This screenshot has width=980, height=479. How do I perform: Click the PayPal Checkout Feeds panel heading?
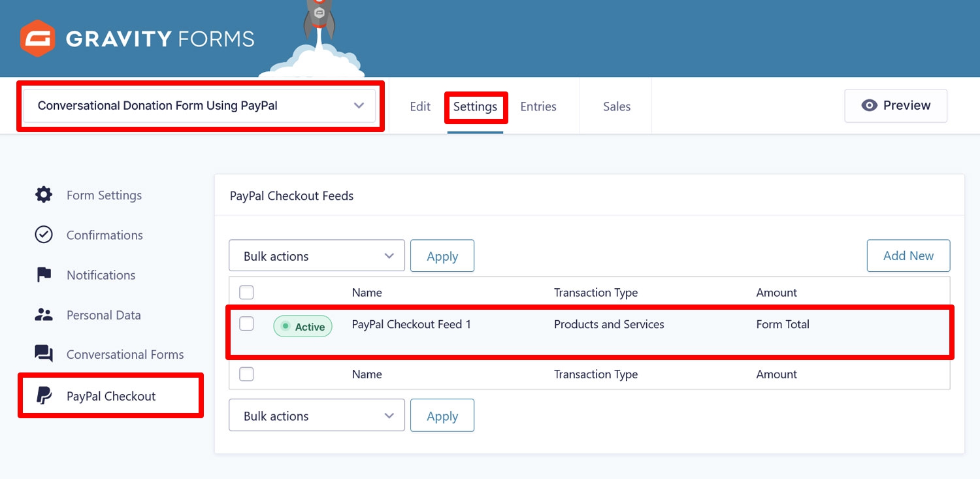tap(291, 195)
